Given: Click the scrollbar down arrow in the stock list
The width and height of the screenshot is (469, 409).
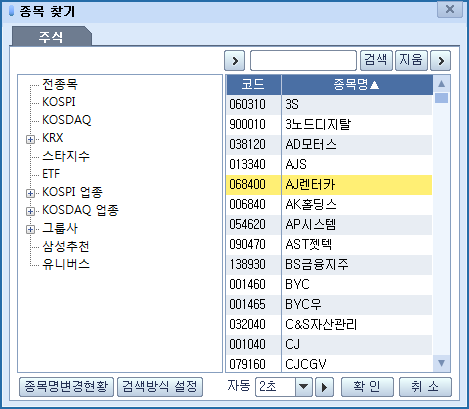Looking at the screenshot, I should pyautogui.click(x=441, y=363).
